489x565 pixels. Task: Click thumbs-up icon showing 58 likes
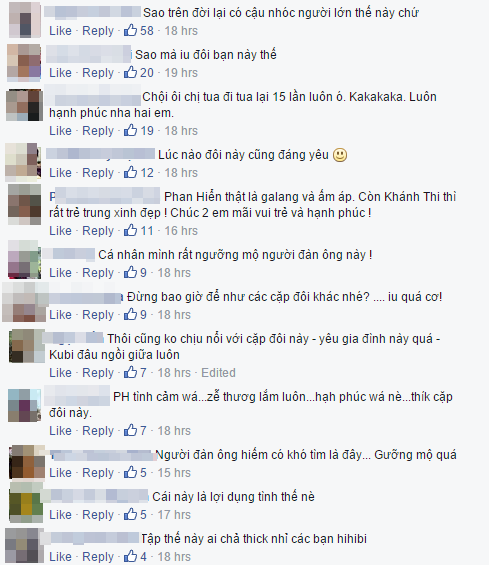130,30
